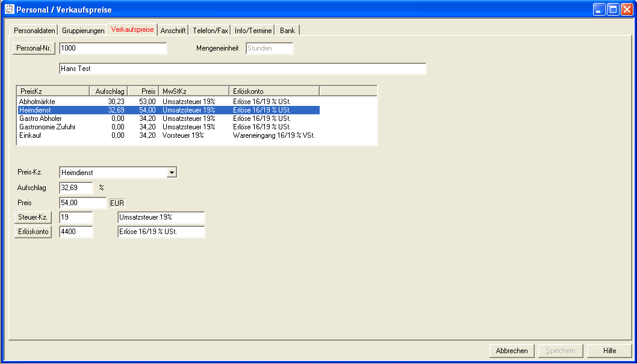
Task: Click into the Preis EUR field
Action: point(82,203)
